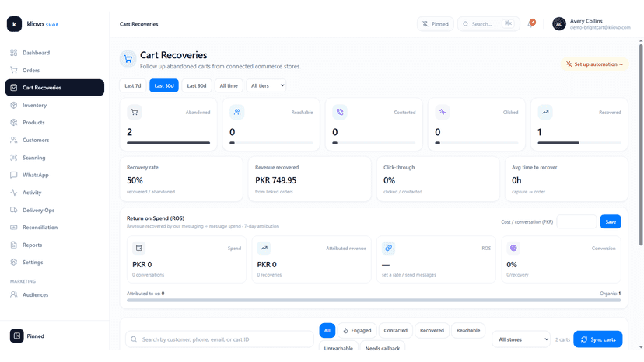Screen dimensions: 644x362
Task: Click the Sync carts button
Action: pyautogui.click(x=597, y=339)
